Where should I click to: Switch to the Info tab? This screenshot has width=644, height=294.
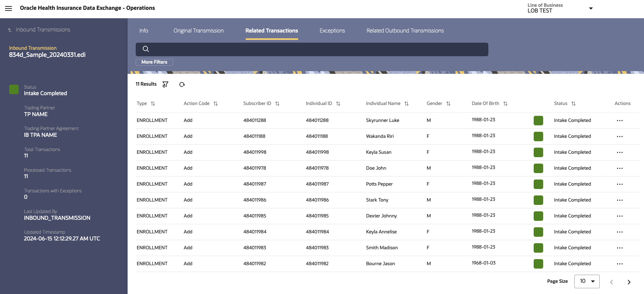point(144,30)
